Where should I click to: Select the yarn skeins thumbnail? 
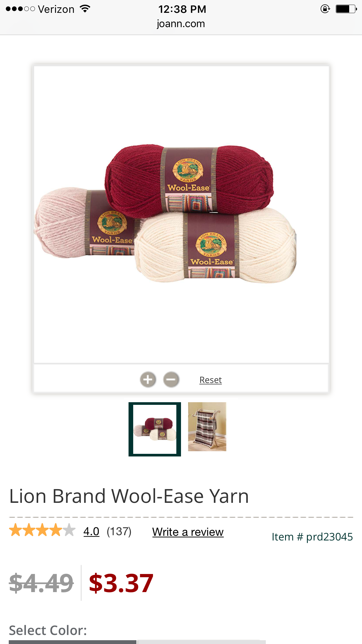coord(155,429)
